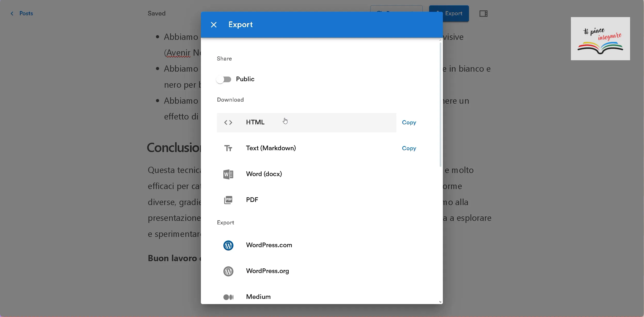
Task: Click the Word document icon
Action: [228, 174]
